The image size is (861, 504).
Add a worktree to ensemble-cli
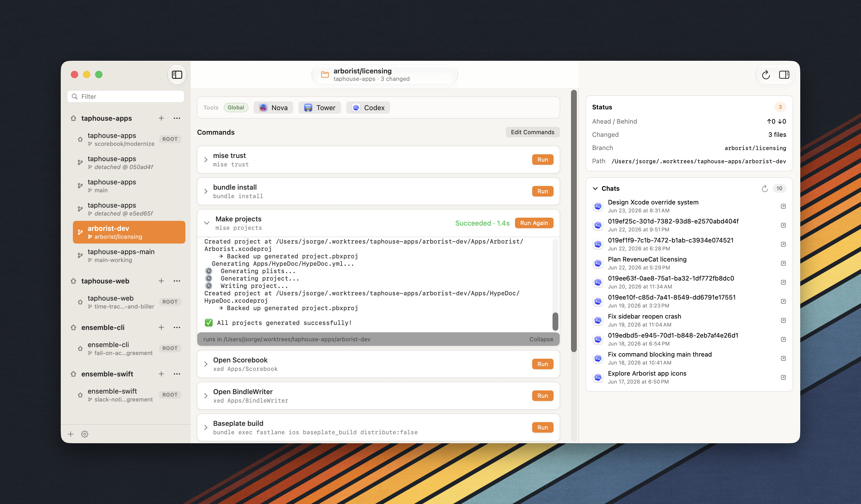coord(161,327)
